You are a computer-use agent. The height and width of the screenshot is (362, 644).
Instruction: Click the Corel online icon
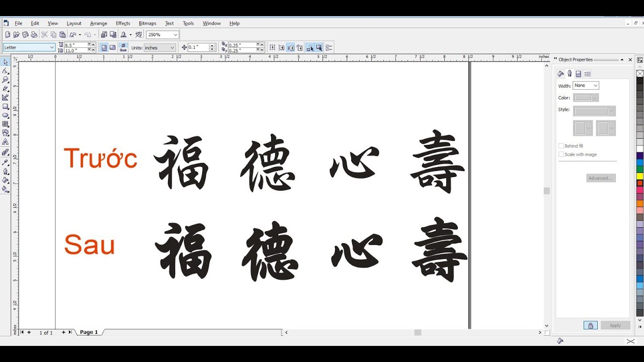tap(139, 35)
